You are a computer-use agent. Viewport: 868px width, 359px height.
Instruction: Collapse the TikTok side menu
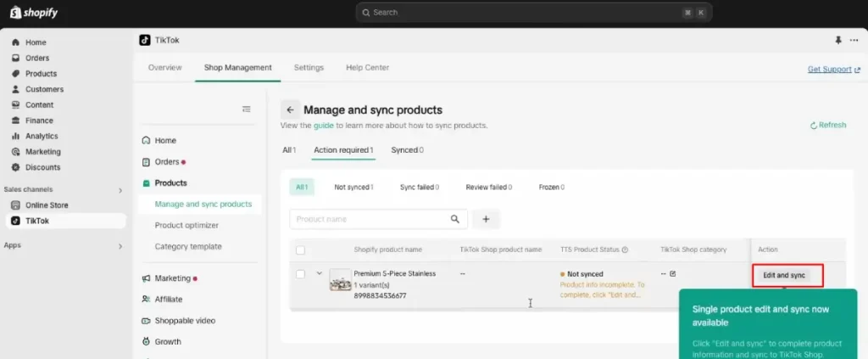(247, 109)
